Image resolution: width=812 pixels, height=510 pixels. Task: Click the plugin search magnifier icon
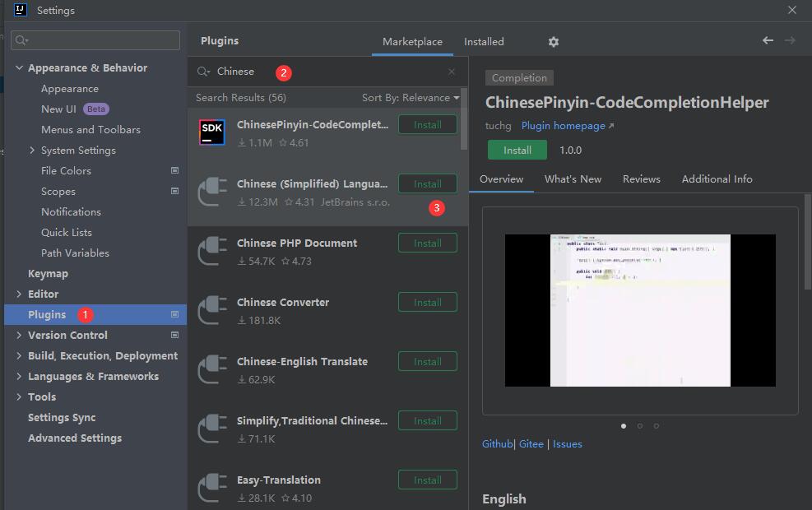tap(203, 72)
